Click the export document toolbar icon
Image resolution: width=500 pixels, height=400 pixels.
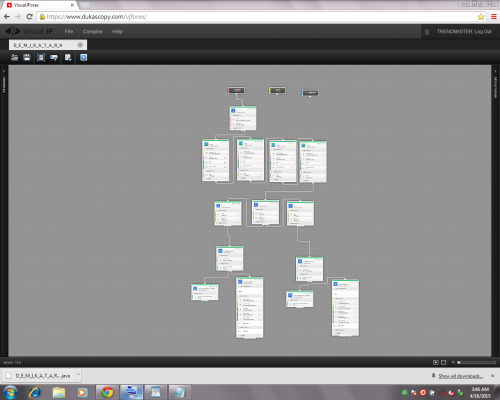coord(68,57)
